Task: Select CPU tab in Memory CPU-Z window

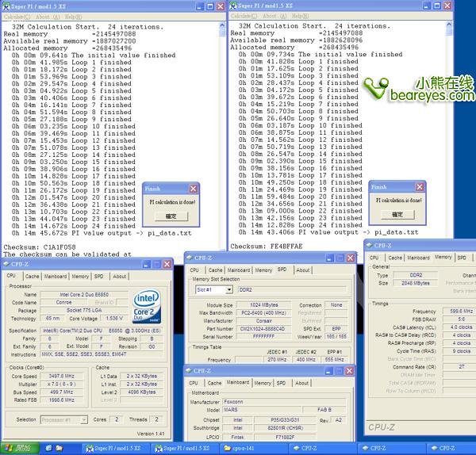Action: [374, 258]
